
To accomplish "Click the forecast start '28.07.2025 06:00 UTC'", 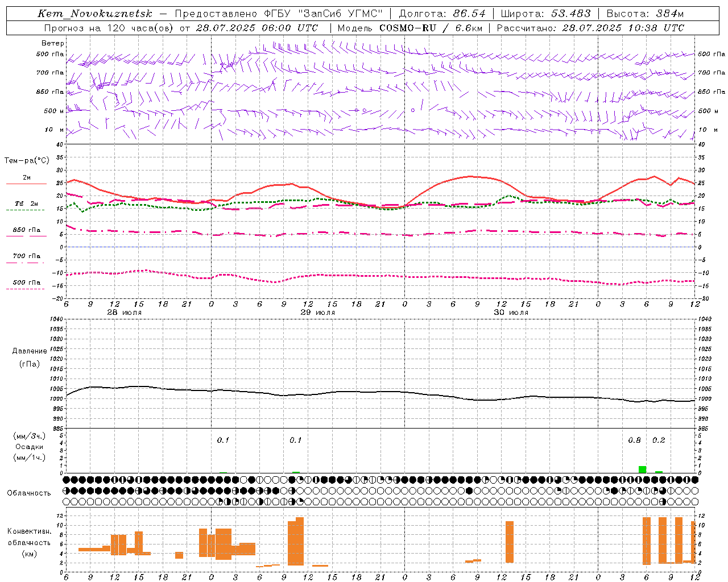I will coord(257,28).
